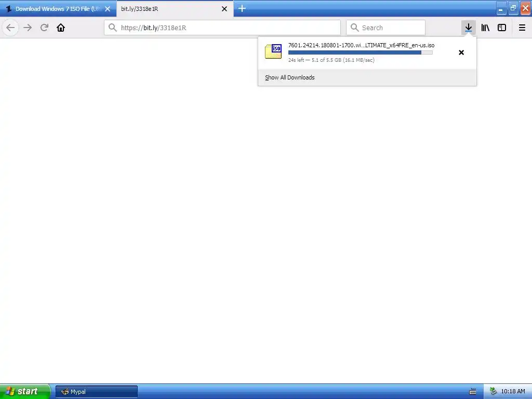Image resolution: width=532 pixels, height=399 pixels.
Task: Minimize the Mypal browser window
Action: point(501,8)
